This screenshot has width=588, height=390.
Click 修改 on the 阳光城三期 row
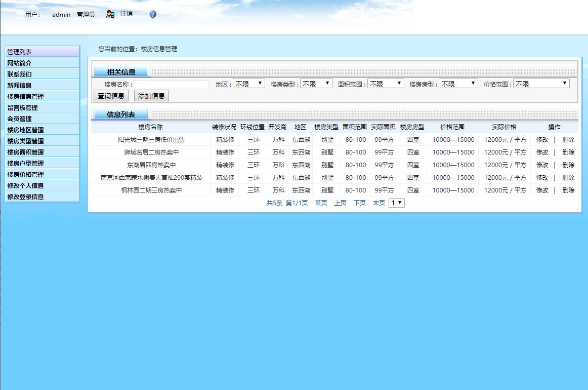click(542, 139)
